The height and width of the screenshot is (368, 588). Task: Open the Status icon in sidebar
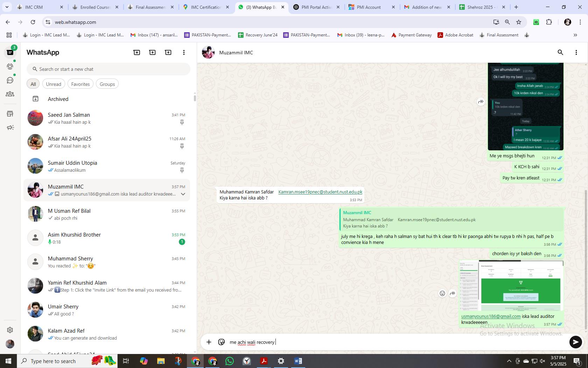tap(10, 66)
